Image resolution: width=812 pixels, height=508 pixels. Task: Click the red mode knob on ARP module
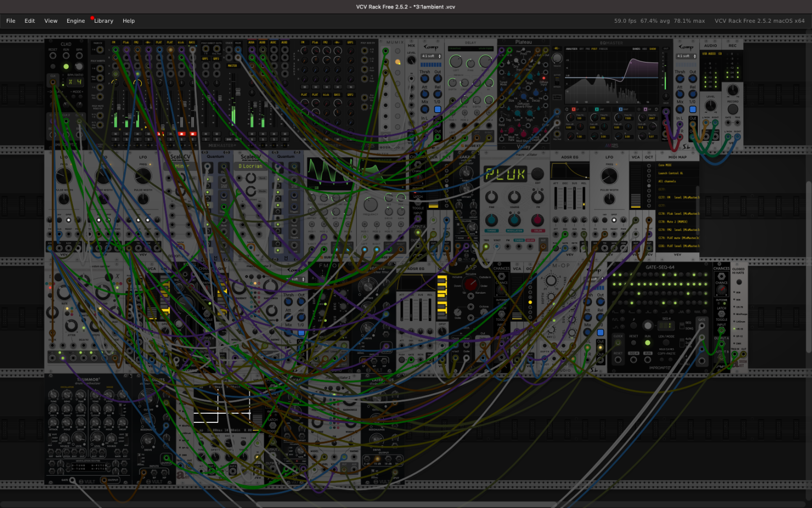pos(471,284)
